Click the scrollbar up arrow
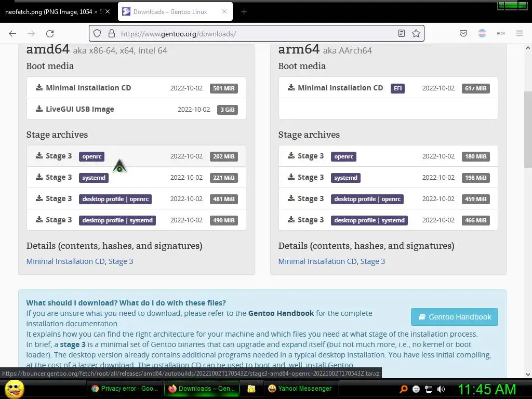Screen dimensions: 532x399 coord(528,48)
